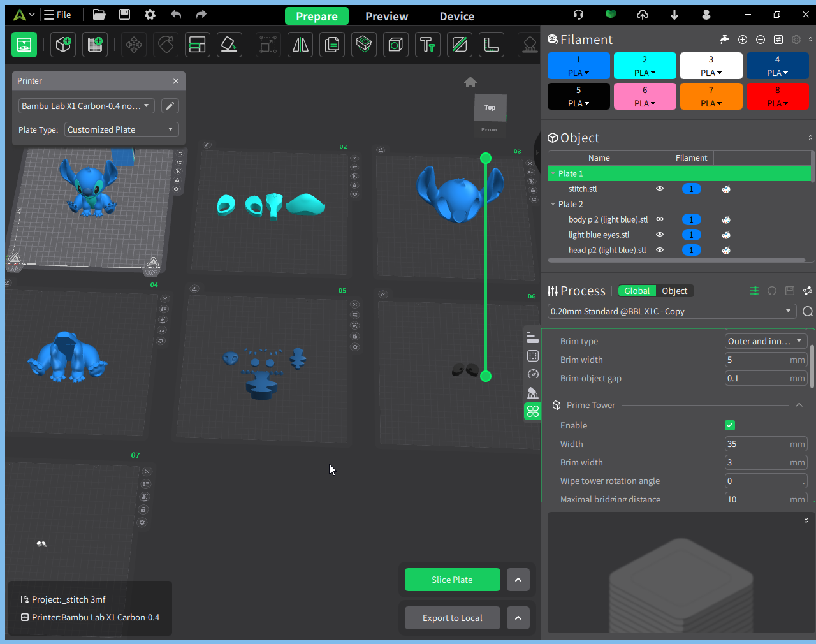Toggle the lock icon on plate 02
This screenshot has height=644, width=816.
[x=354, y=186]
